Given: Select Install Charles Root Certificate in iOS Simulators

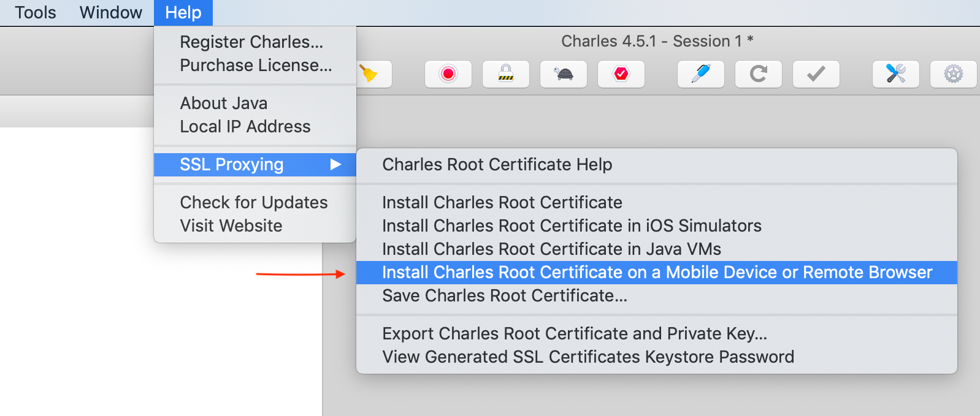Looking at the screenshot, I should point(657,225).
